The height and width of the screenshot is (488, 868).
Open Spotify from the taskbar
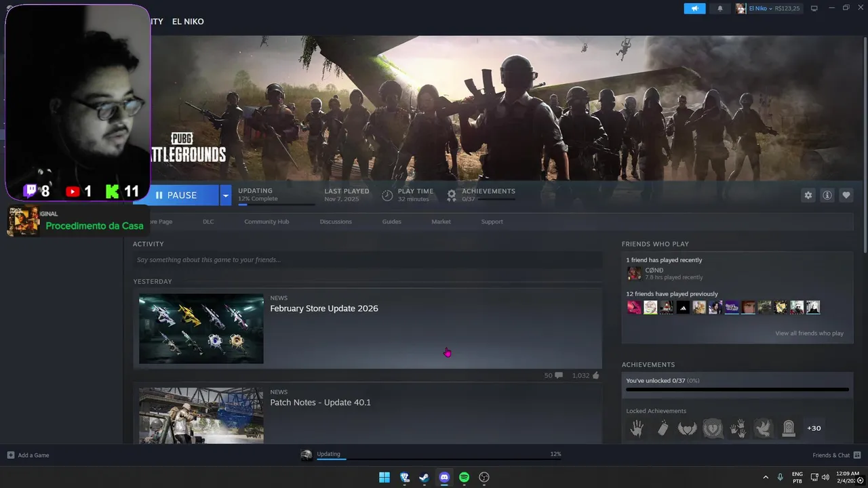click(465, 477)
